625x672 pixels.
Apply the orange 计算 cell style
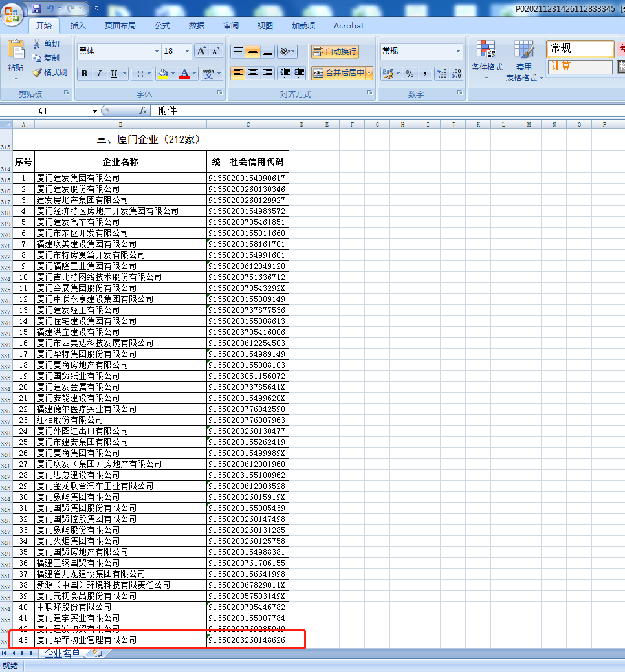(580, 67)
